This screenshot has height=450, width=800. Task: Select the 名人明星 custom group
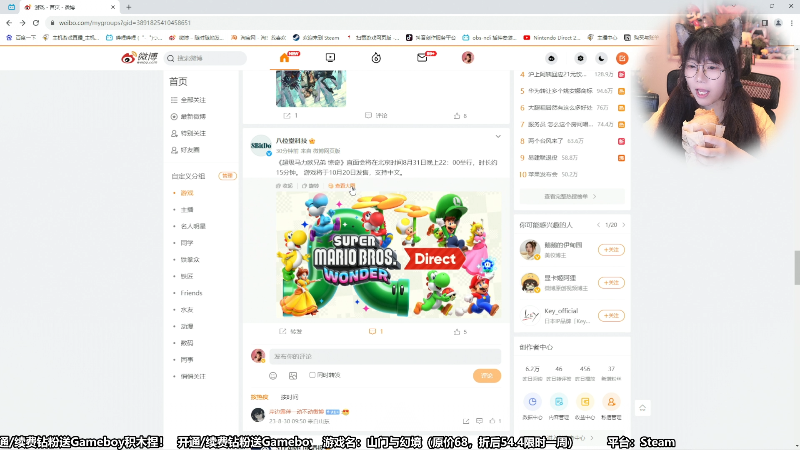(193, 226)
